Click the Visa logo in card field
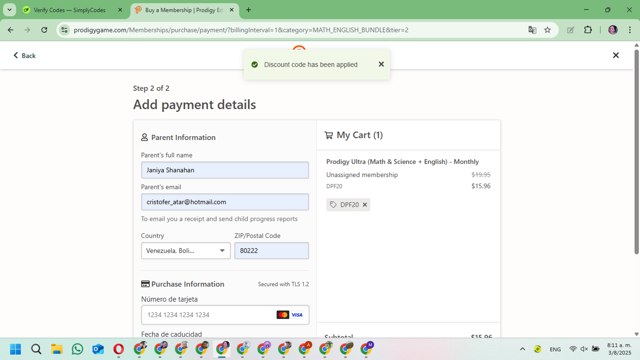The width and height of the screenshot is (640, 360). 297,315
